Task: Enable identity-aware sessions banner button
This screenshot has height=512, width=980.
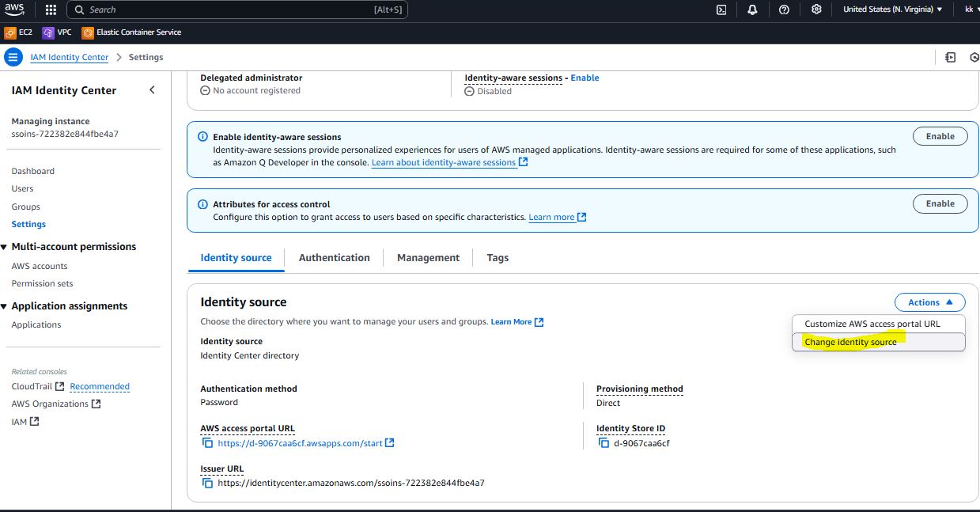Action: click(x=940, y=136)
